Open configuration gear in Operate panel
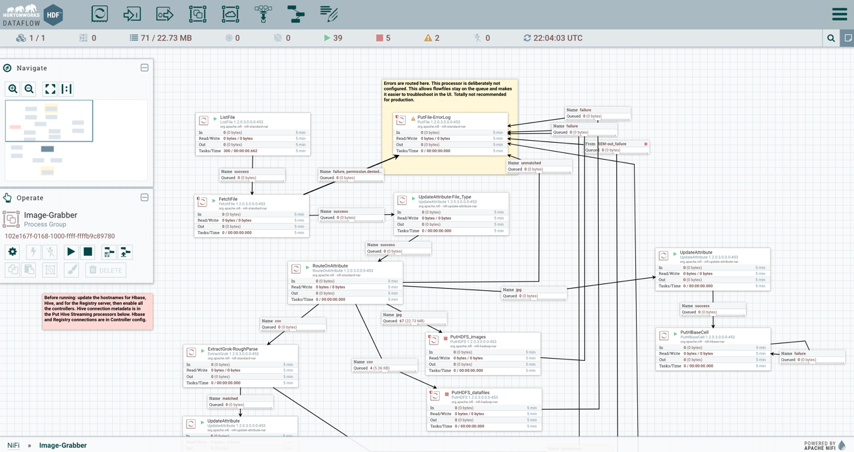Image resolution: width=854 pixels, height=452 pixels. 13,252
